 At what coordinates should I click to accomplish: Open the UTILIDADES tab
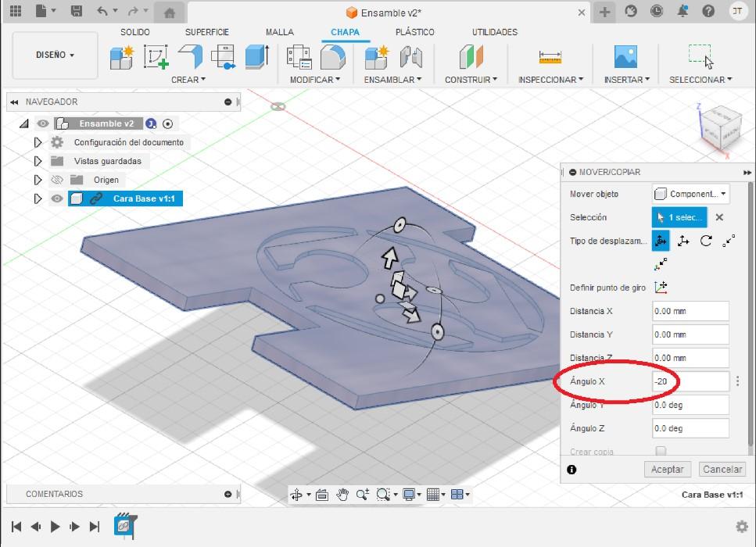[x=495, y=32]
